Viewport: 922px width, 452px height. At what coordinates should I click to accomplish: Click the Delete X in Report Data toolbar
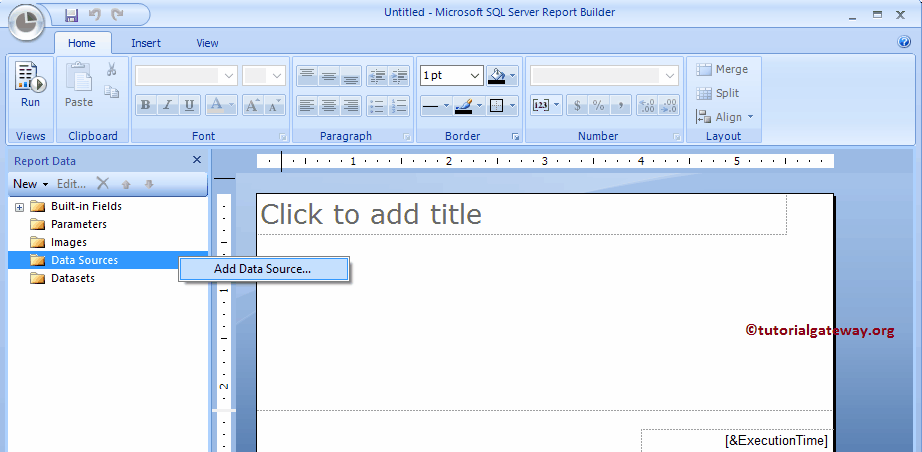coord(103,184)
